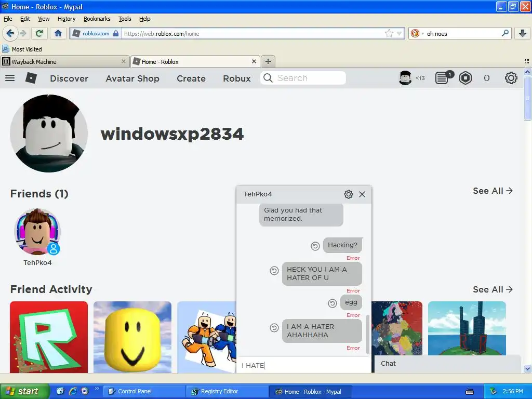Open the URL history dropdown arrow
The height and width of the screenshot is (399, 532).
[400, 33]
